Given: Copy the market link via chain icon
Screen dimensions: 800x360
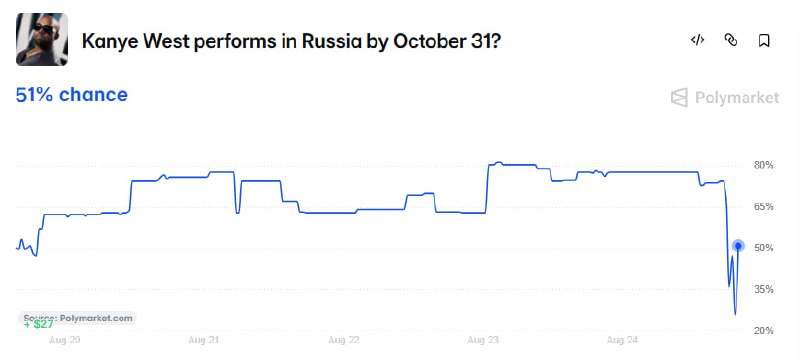Looking at the screenshot, I should (731, 40).
